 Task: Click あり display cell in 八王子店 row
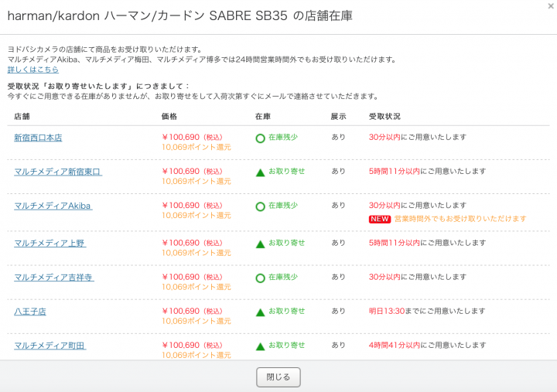click(x=338, y=311)
